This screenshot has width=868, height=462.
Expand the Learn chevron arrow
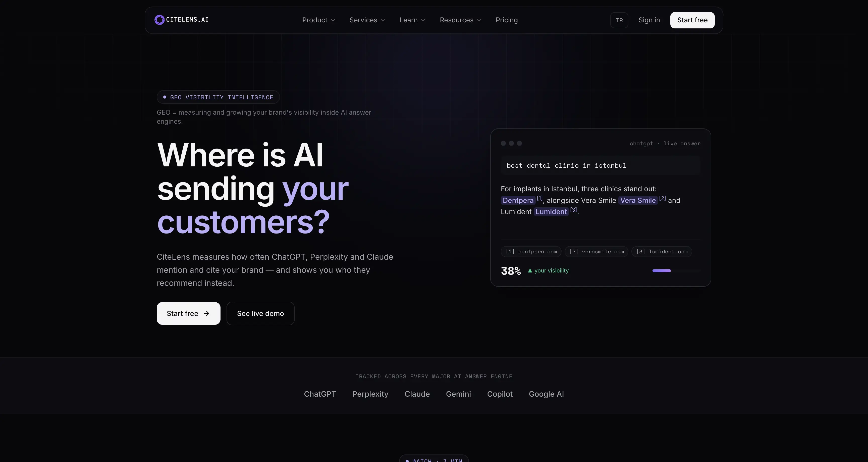pos(423,20)
